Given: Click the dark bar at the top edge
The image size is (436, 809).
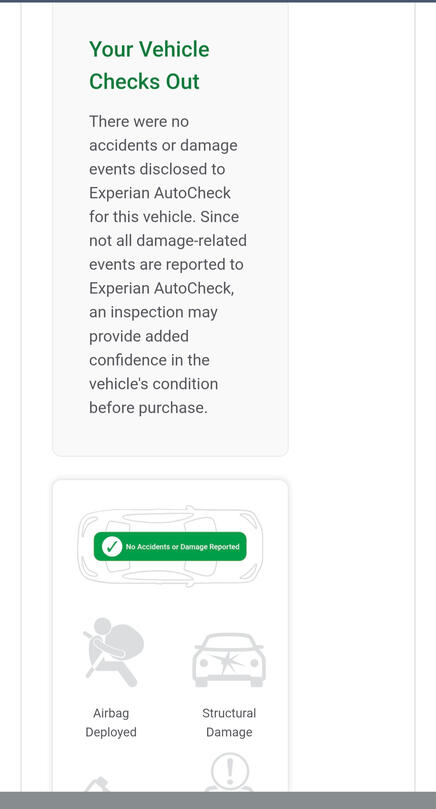Looking at the screenshot, I should (x=218, y=1).
